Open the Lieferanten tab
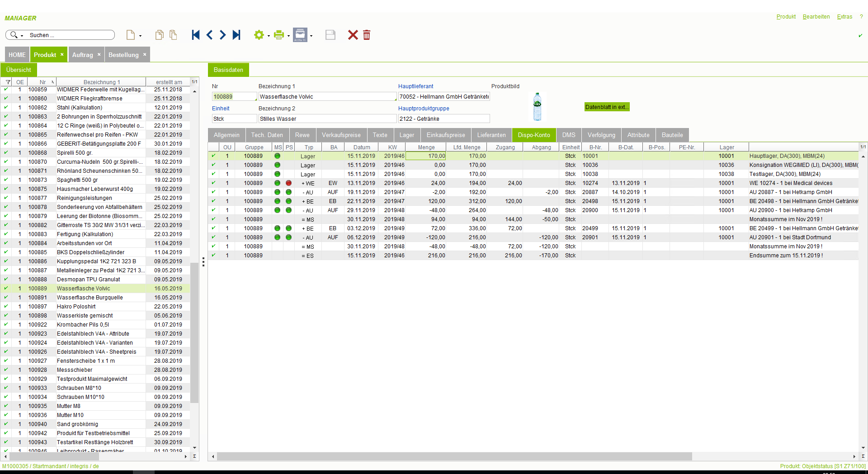The width and height of the screenshot is (868, 474). tap(491, 135)
